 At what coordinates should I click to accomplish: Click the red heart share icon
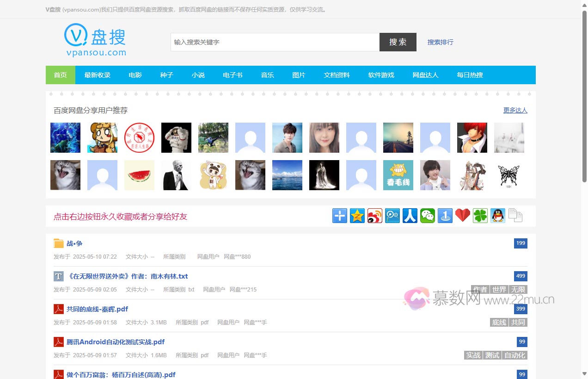463,216
